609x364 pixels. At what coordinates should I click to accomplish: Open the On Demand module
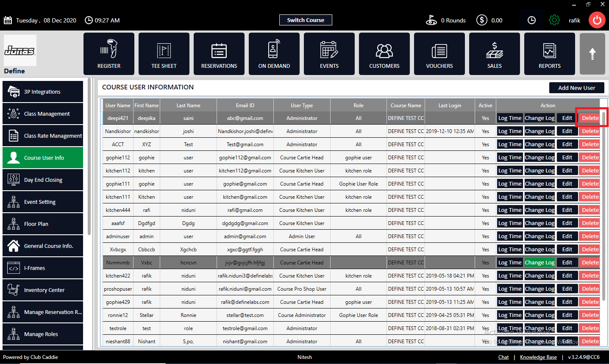tap(274, 54)
